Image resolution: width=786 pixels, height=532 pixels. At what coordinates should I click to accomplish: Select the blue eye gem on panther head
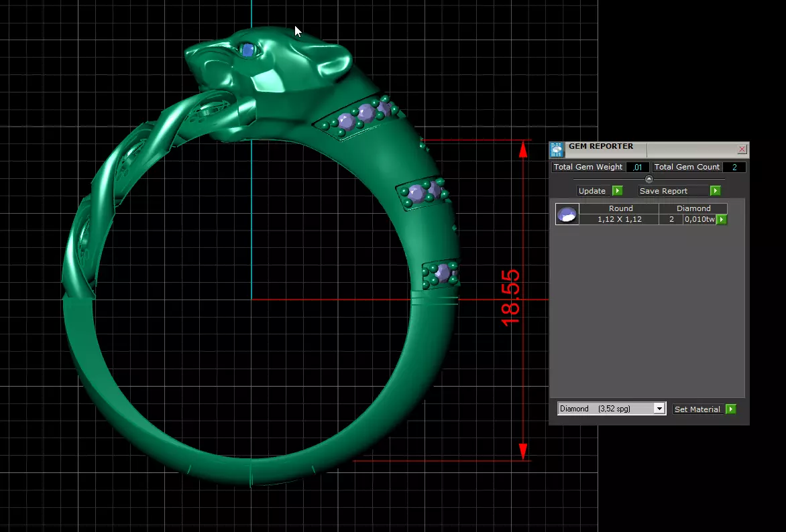point(247,50)
